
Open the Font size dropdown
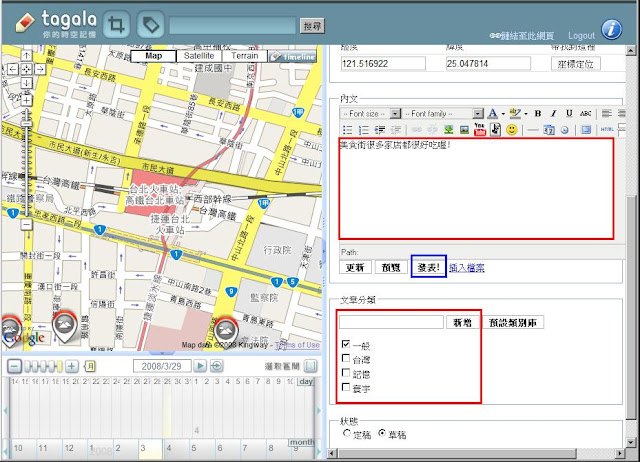click(x=371, y=113)
